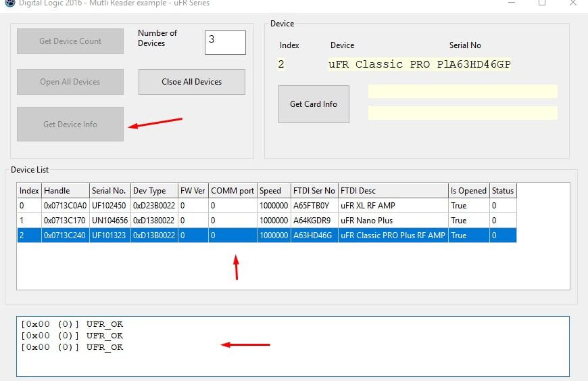Click the Clsoe All Devices button

click(192, 81)
